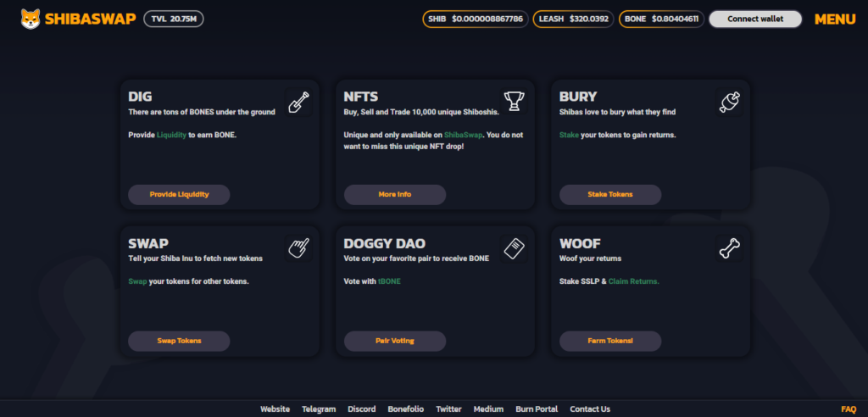Screen dimensions: 868x417
Task: Click the NFTS trophy icon
Action: (x=514, y=102)
